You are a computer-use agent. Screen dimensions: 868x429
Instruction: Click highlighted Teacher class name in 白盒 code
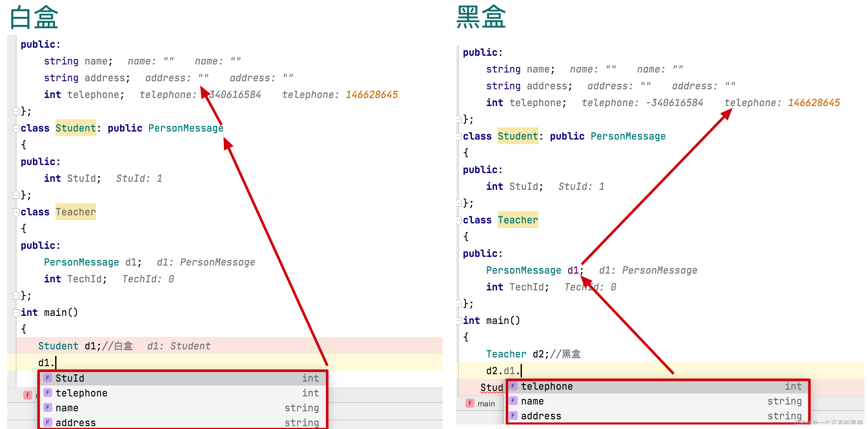tap(75, 212)
